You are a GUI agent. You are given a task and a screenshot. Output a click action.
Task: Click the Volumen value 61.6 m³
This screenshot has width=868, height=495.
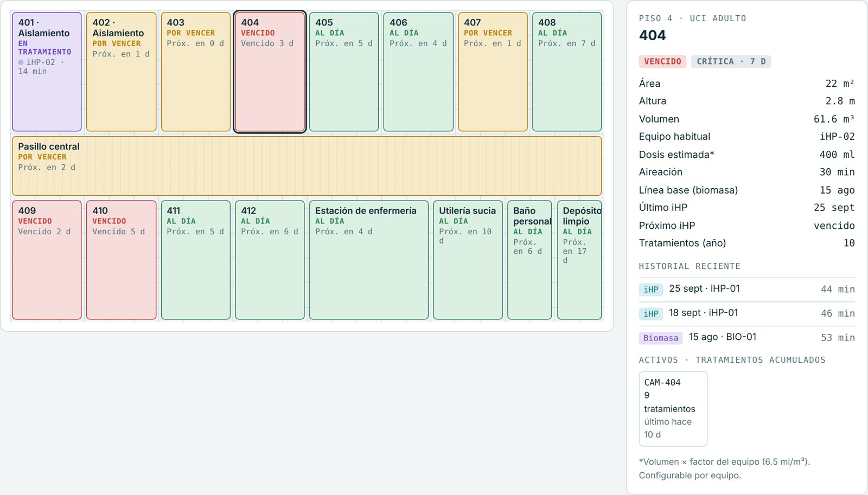[834, 119]
